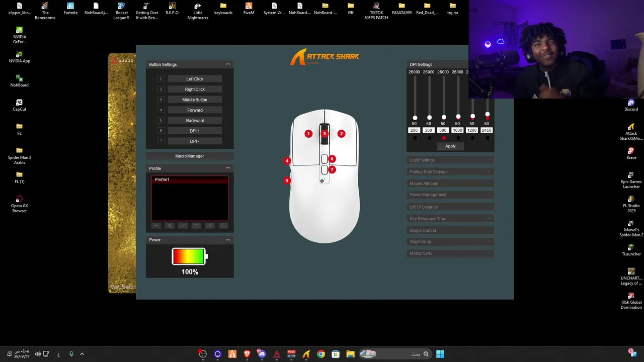Click the delete profile trash icon
The image size is (644, 362).
[x=170, y=226]
